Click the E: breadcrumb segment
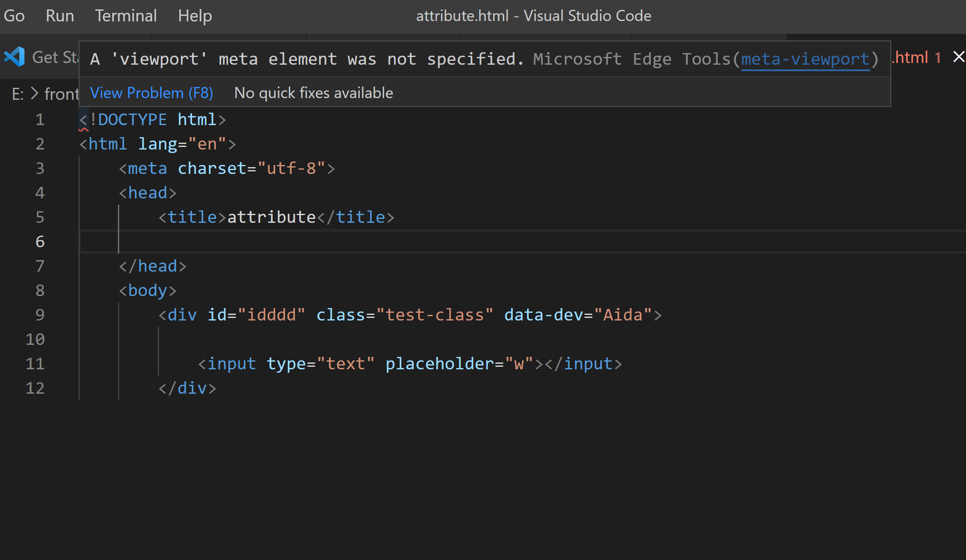The image size is (966, 560). tap(18, 94)
